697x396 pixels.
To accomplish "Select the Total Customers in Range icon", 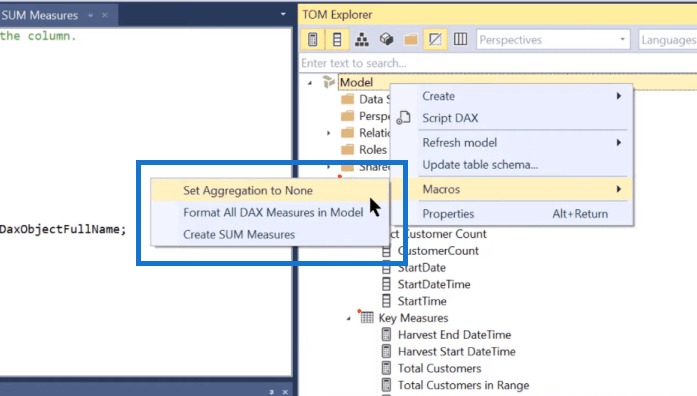I will click(386, 385).
